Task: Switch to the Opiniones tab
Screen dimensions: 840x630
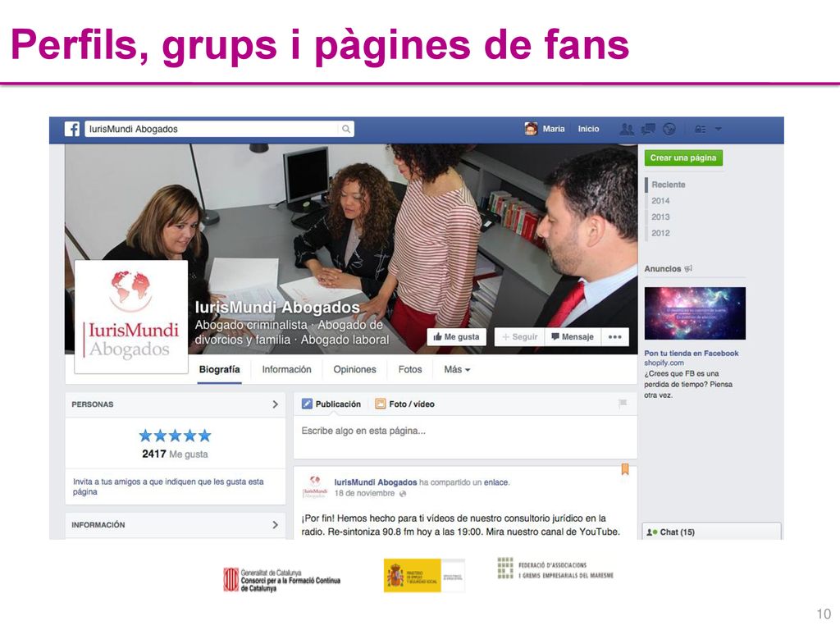Action: point(354,370)
